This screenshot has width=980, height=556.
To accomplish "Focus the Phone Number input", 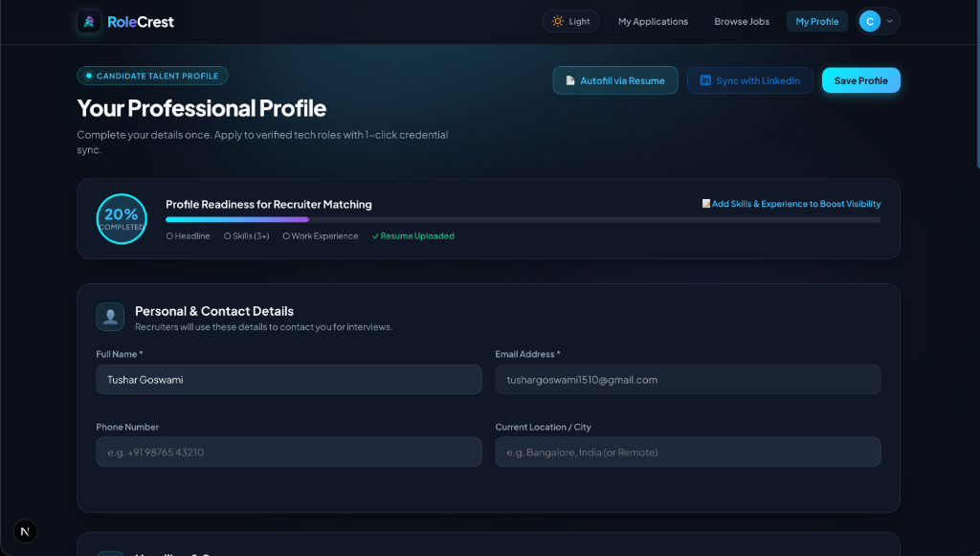I will click(x=289, y=452).
